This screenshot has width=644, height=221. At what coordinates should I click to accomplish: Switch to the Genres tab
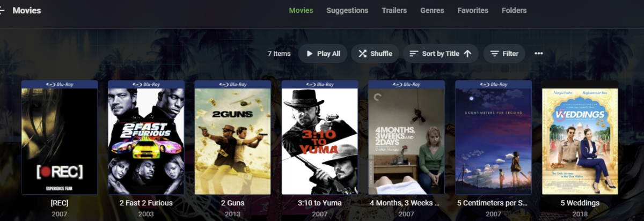click(432, 10)
